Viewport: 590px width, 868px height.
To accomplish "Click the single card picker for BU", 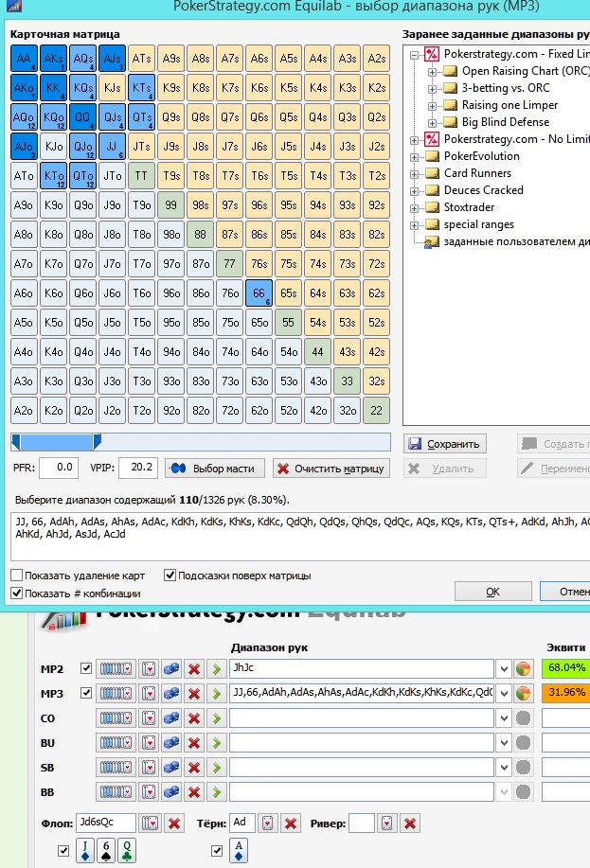I will pos(149,743).
